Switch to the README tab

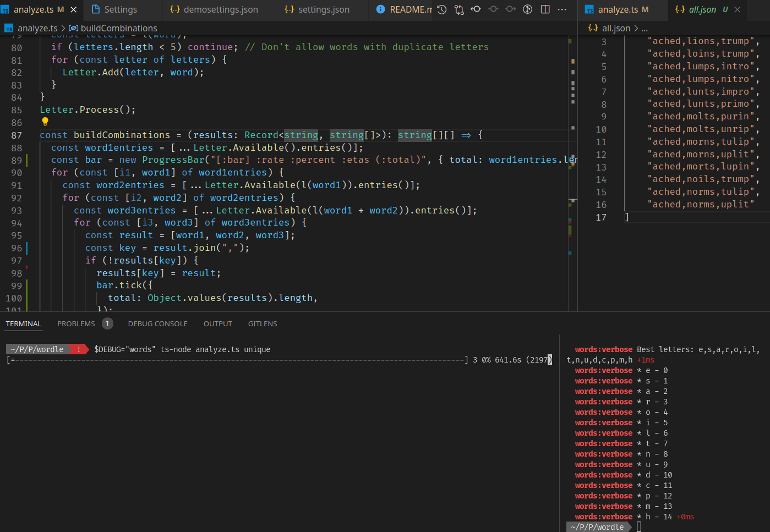[410, 9]
